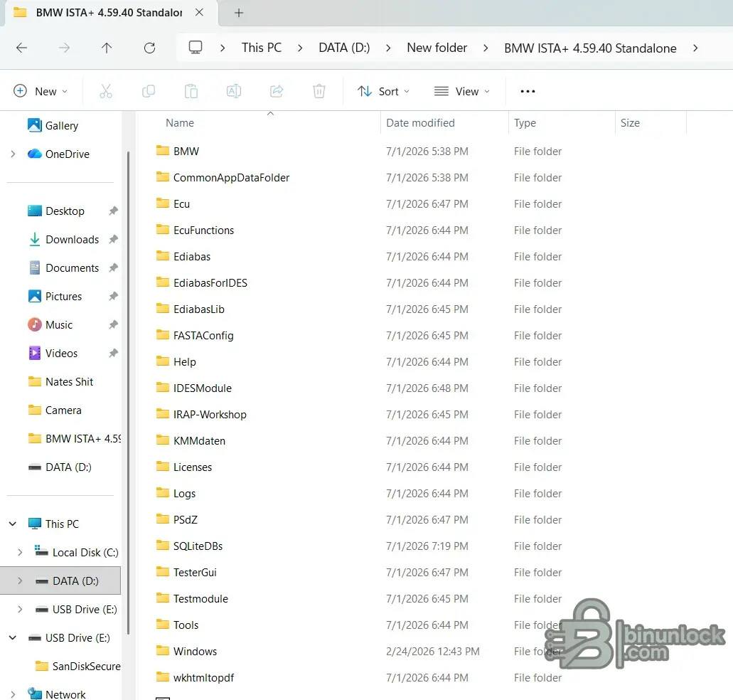This screenshot has width=733, height=700.
Task: Open a new tab with the plus button
Action: point(239,13)
